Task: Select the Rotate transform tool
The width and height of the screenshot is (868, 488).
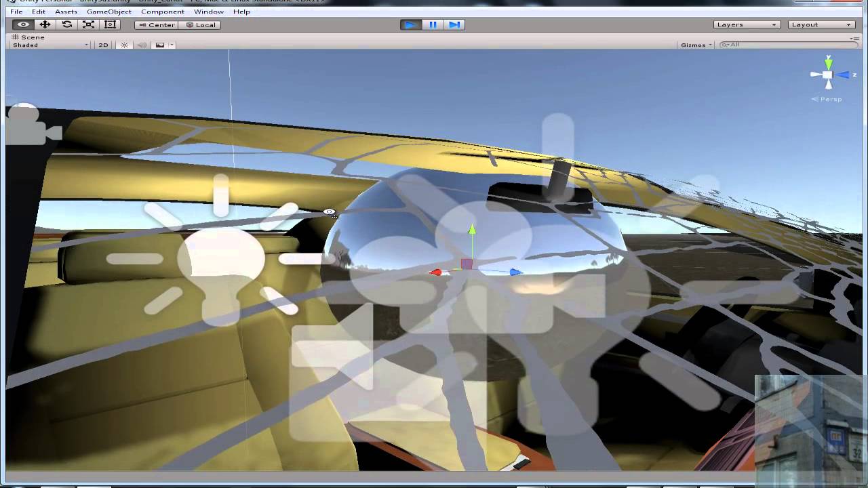Action: tap(66, 24)
